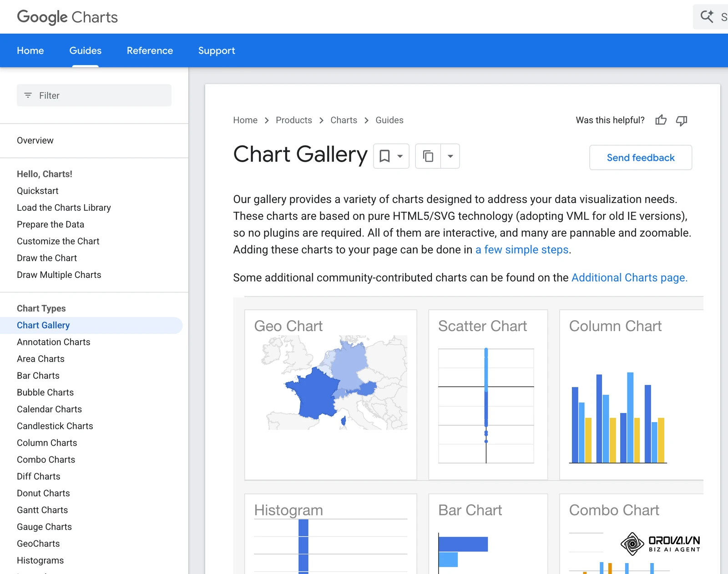
Task: Go to Prepare the Data
Action: [51, 225]
